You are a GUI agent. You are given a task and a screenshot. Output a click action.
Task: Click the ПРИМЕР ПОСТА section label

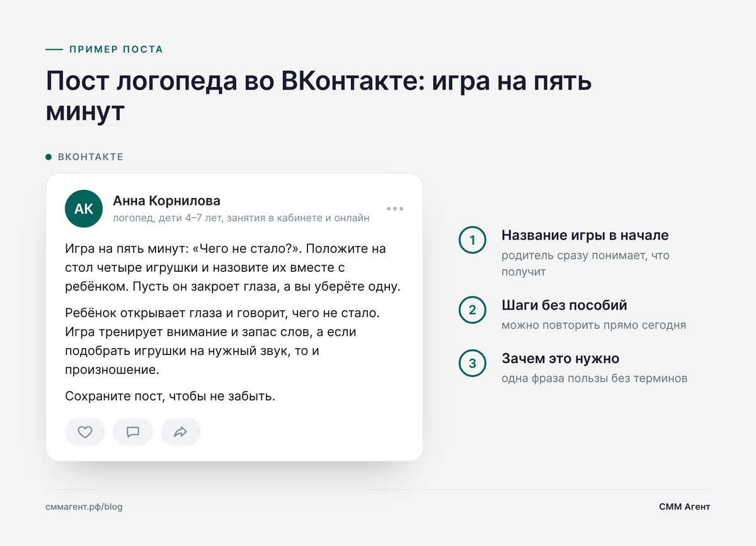coord(116,49)
